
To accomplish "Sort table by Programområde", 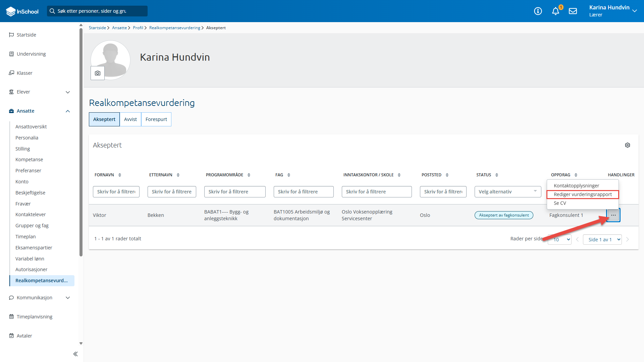I will [x=249, y=175].
